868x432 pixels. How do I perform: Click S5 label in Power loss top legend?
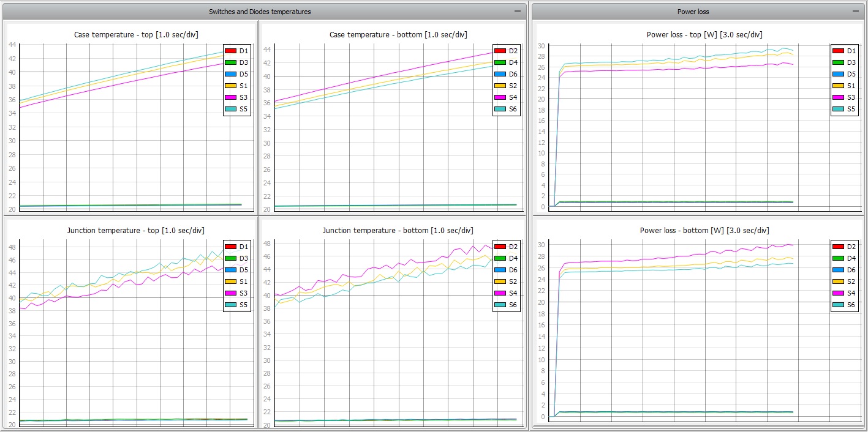coord(851,109)
